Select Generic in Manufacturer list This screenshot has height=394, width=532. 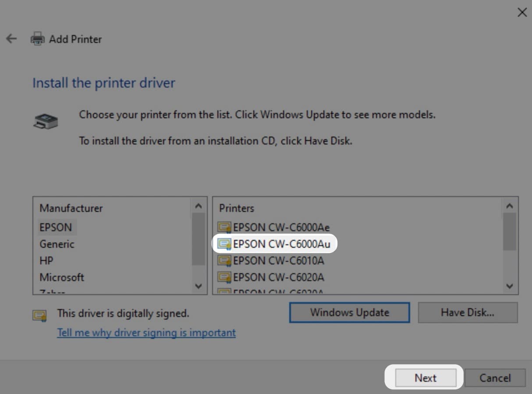pos(57,244)
